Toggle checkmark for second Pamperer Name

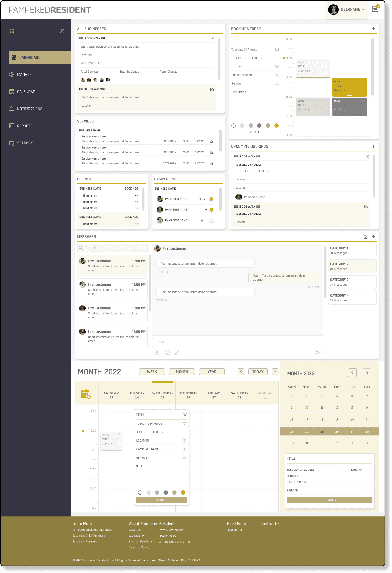(211, 210)
